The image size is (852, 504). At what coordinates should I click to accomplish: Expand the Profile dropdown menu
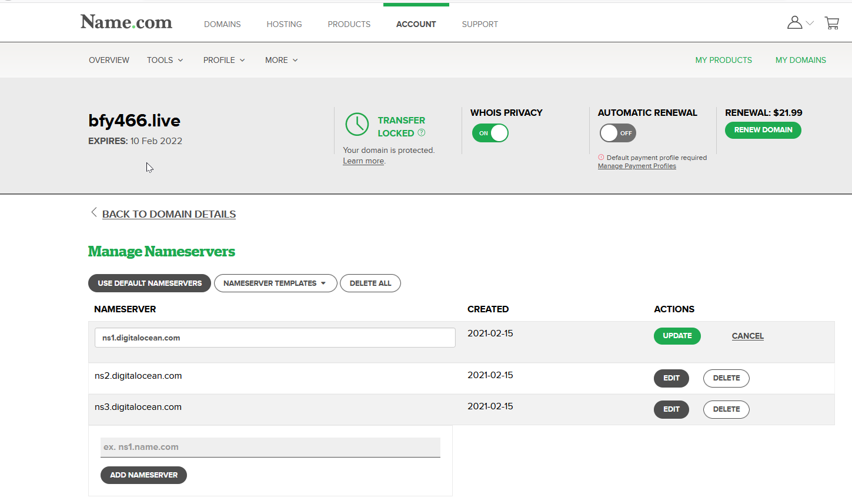pyautogui.click(x=224, y=60)
